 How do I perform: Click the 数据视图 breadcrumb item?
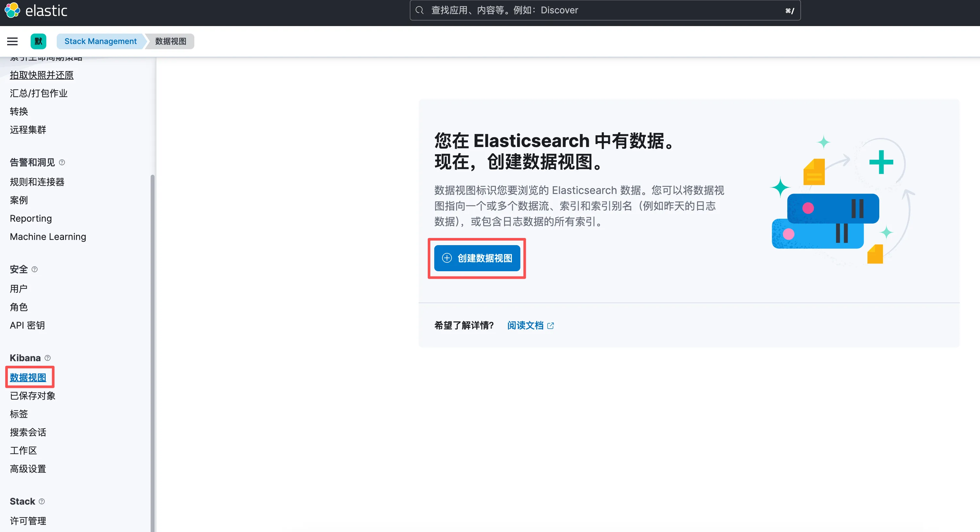click(x=171, y=41)
